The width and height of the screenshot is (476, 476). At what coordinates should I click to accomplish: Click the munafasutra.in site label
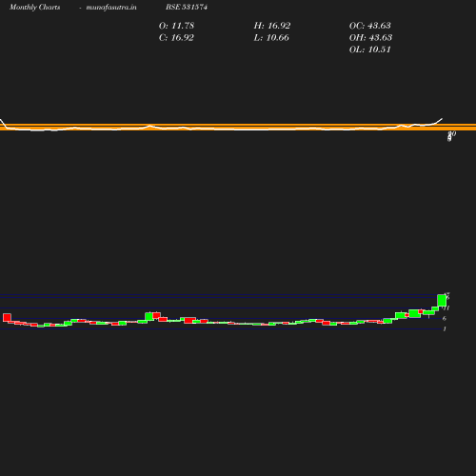[111, 7]
